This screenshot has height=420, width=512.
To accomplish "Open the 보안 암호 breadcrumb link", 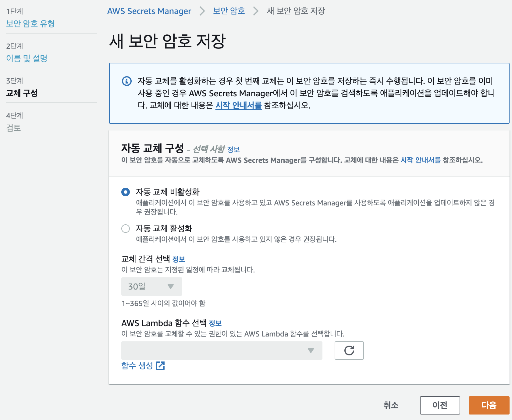I will point(229,11).
